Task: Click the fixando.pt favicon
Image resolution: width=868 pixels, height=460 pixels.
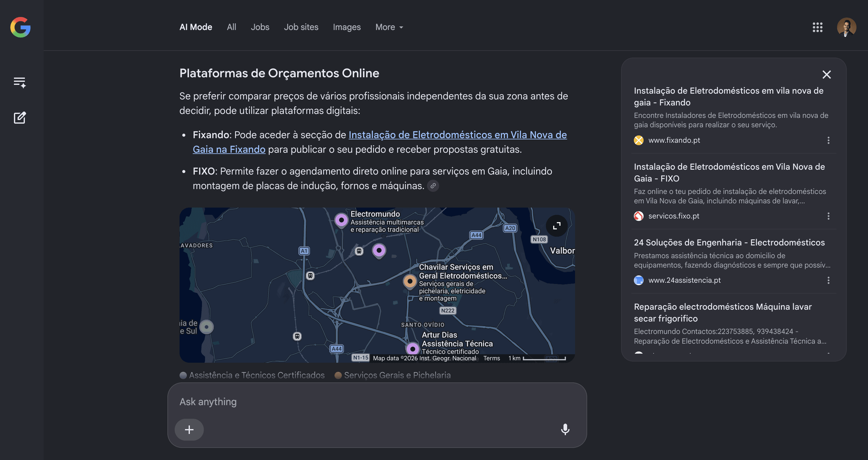Action: click(x=638, y=140)
